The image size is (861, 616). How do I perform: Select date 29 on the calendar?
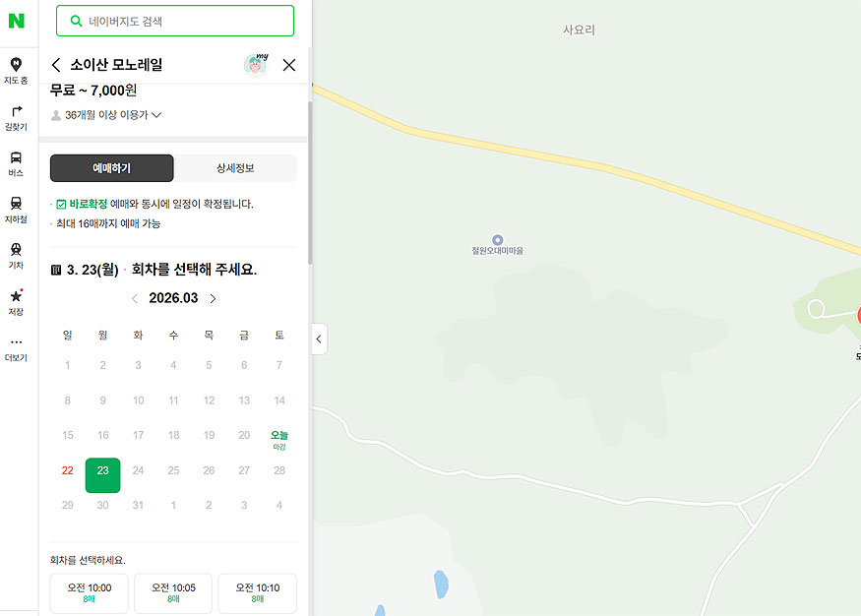[67, 506]
